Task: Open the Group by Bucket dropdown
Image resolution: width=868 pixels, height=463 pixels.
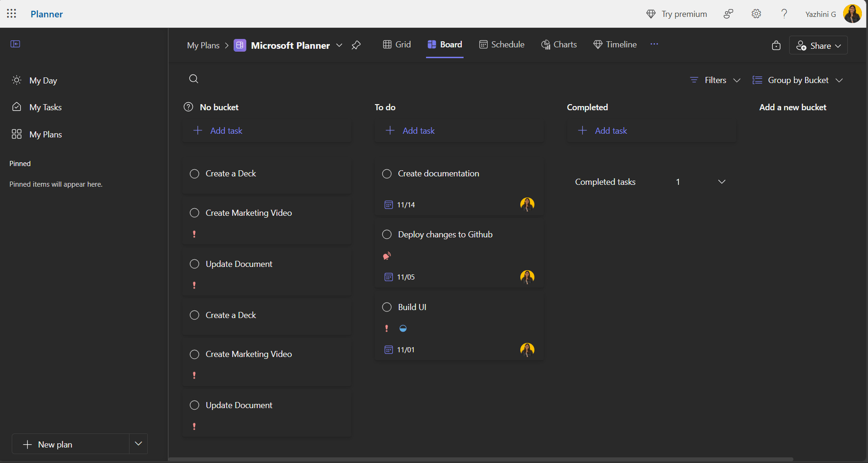Action: pyautogui.click(x=798, y=80)
